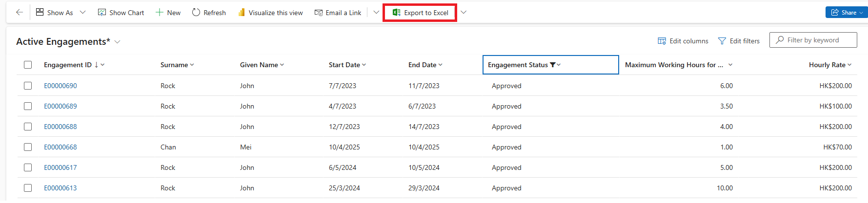Open the Edit filters funnel icon
This screenshot has width=868, height=203.
[722, 41]
